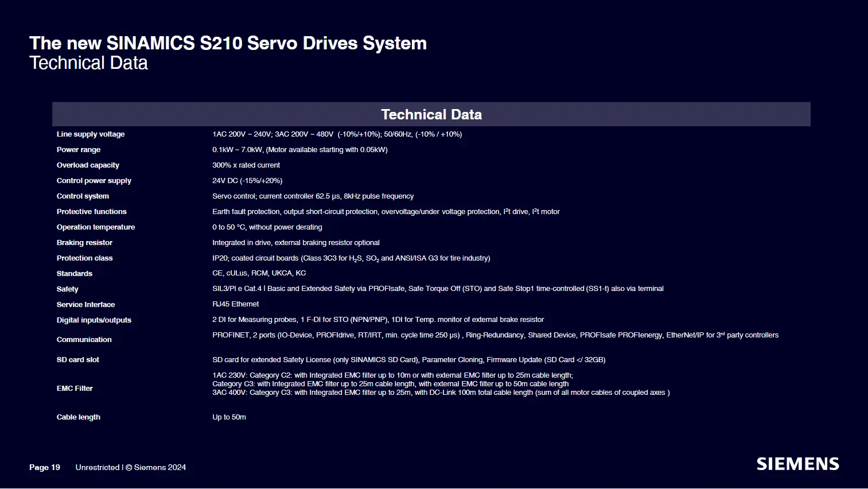868x489 pixels.
Task: Select '0 to 50 °C, without power derating'
Action: click(267, 227)
